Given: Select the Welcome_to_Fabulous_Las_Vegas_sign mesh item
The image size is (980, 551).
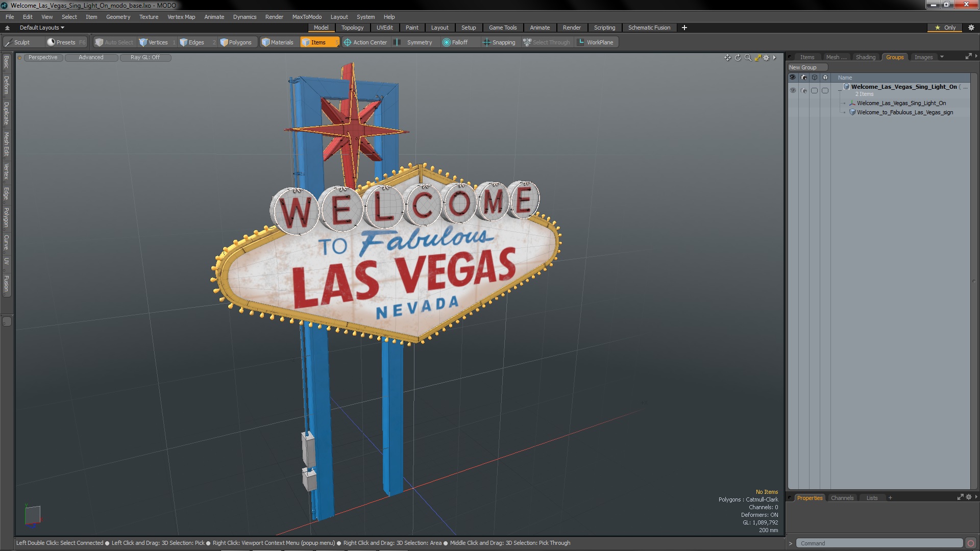Looking at the screenshot, I should (x=905, y=112).
